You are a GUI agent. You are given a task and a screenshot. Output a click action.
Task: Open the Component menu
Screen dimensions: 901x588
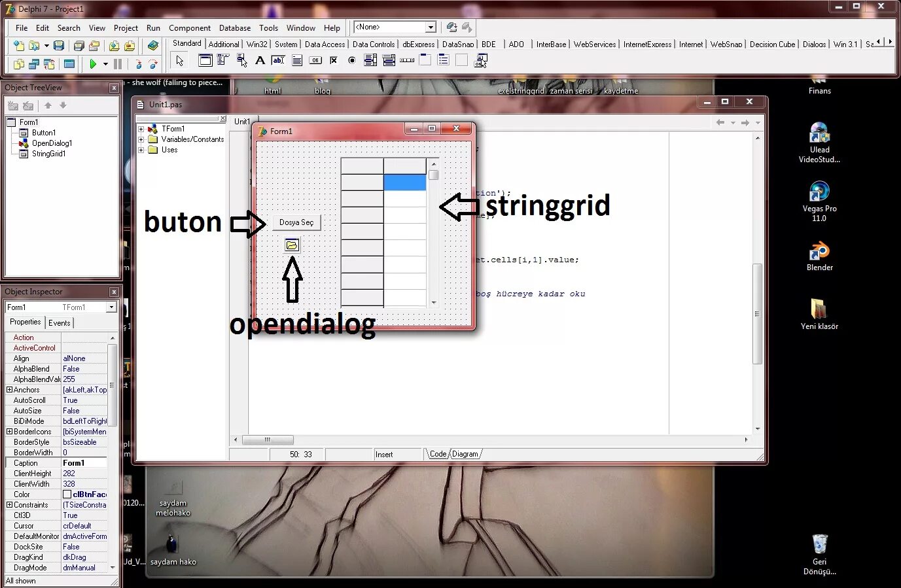coord(190,28)
